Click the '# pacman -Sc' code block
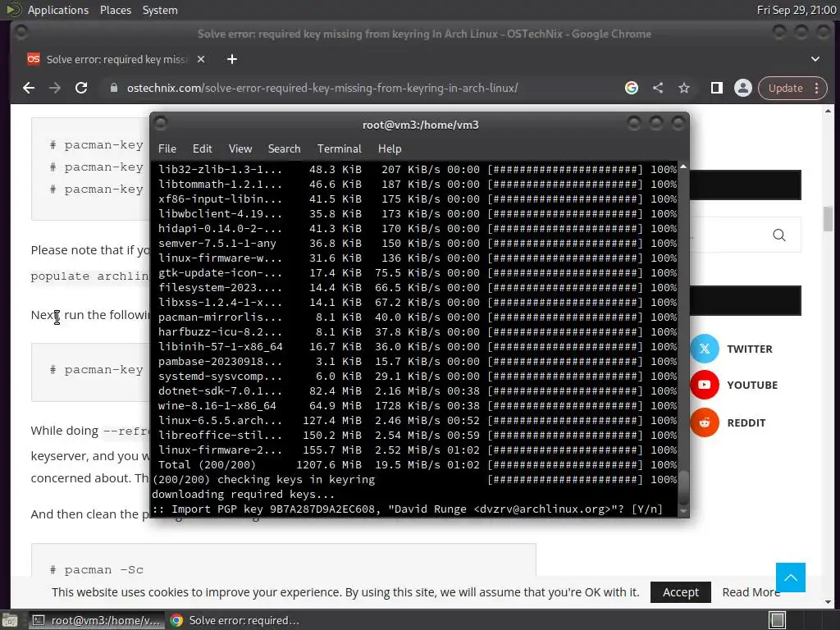The width and height of the screenshot is (840, 630). click(283, 561)
